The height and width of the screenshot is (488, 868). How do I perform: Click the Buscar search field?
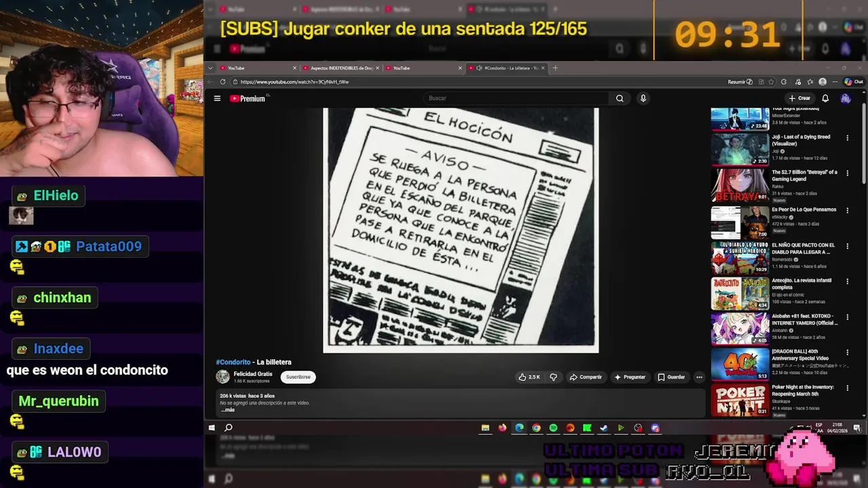515,98
